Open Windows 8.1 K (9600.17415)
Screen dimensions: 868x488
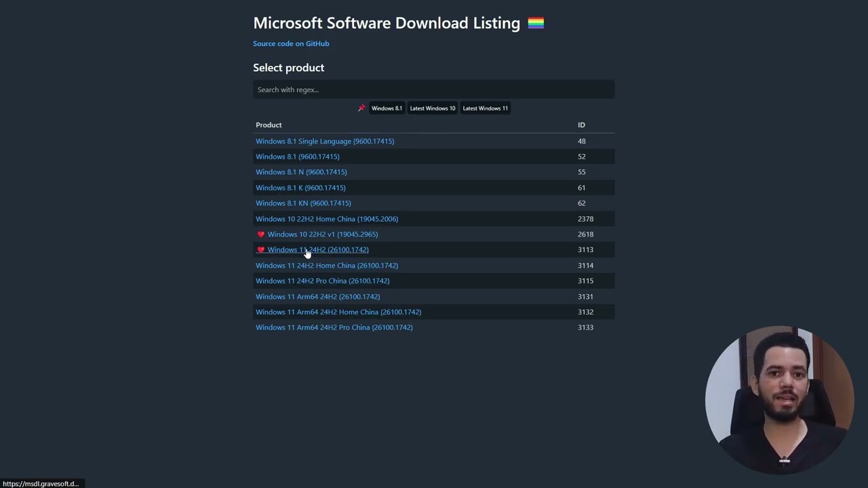coord(300,188)
